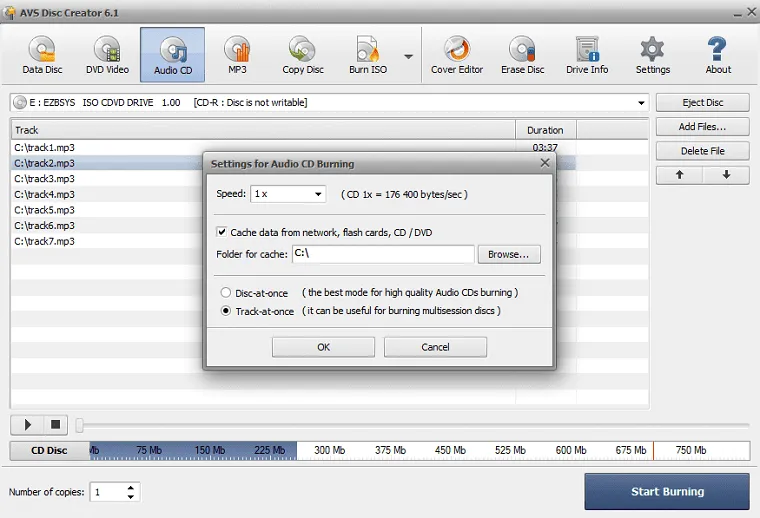
Task: Play the selected track
Action: tap(28, 425)
